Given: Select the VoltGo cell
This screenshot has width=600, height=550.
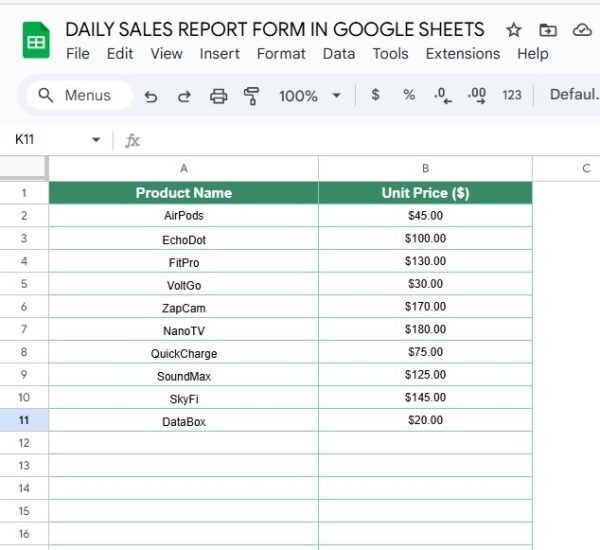Looking at the screenshot, I should tap(184, 284).
